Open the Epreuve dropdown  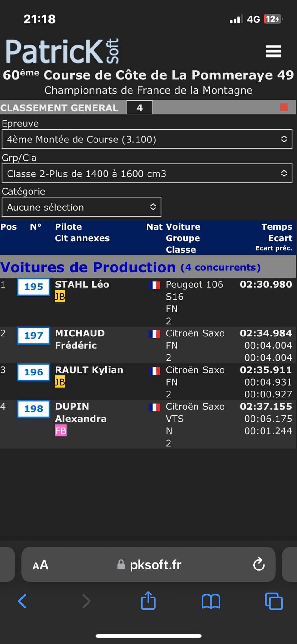tap(147, 139)
